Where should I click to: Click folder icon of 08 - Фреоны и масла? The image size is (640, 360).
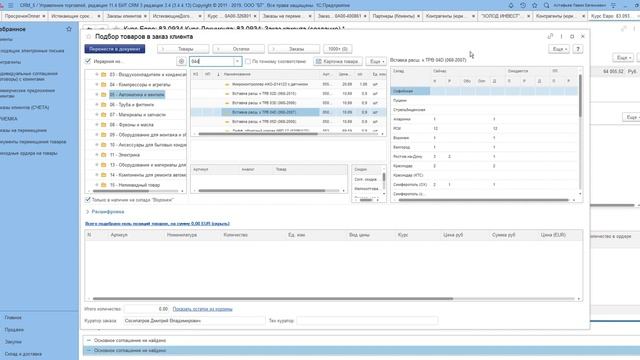point(104,124)
